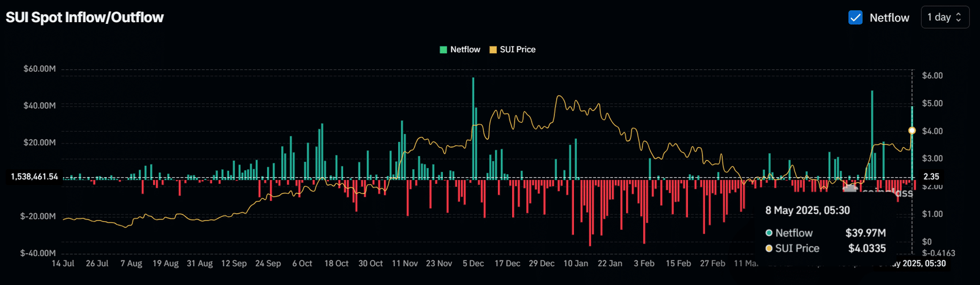Click the tallest green bar near 5 Dec
The width and height of the screenshot is (980, 285).
(x=473, y=128)
